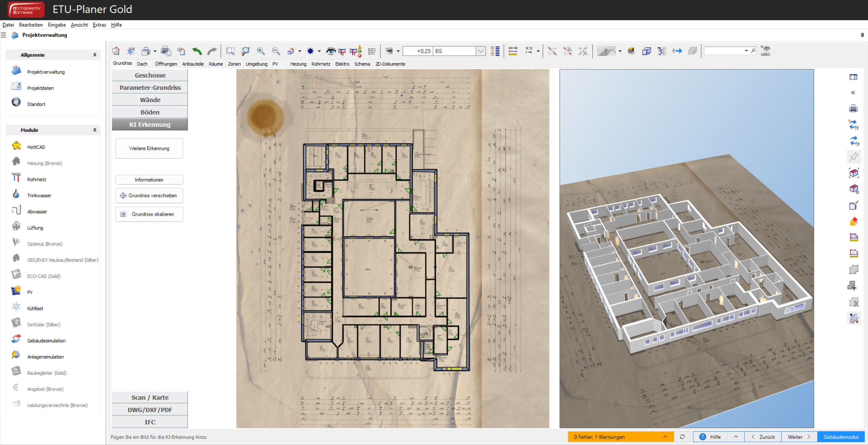Click the Gebäudemodul button

click(841, 437)
